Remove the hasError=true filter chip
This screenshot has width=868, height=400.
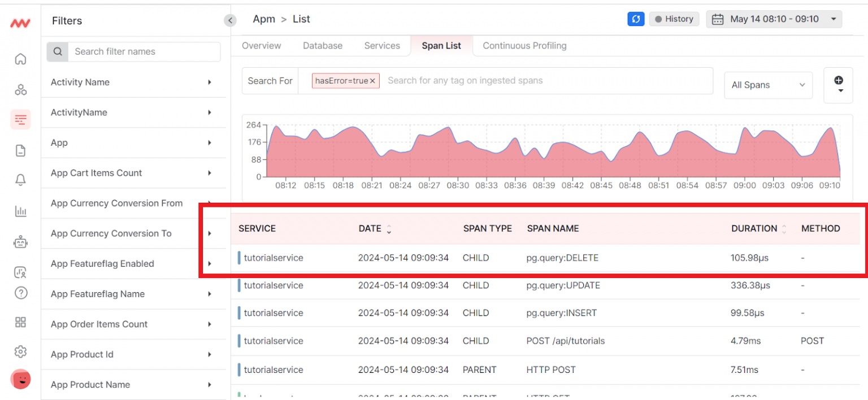point(372,81)
